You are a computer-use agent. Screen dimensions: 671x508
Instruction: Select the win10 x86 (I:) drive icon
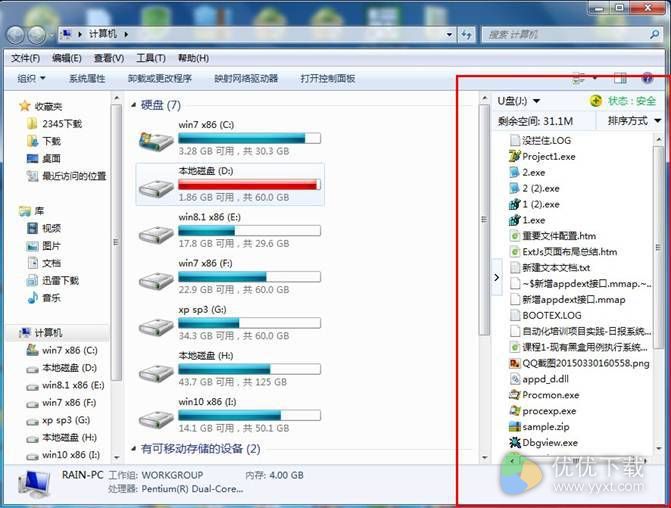coord(156,419)
